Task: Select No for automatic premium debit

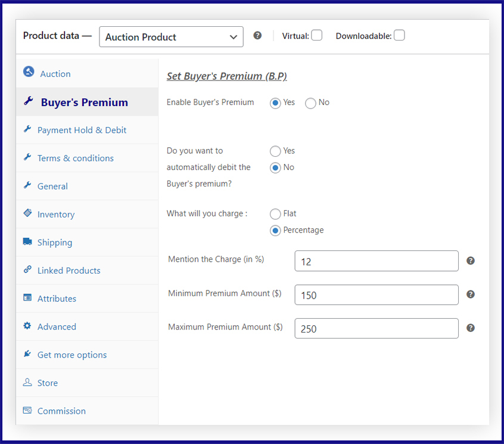Action: click(x=275, y=168)
